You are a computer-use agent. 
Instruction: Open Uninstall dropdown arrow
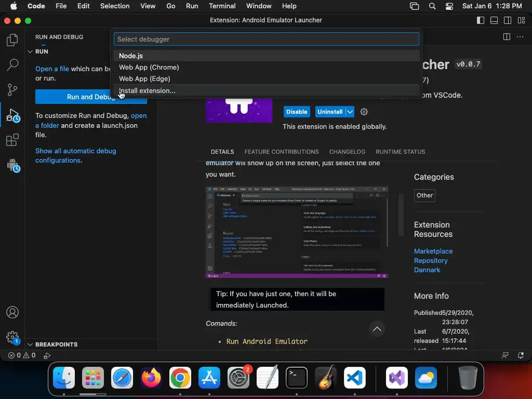(x=350, y=112)
